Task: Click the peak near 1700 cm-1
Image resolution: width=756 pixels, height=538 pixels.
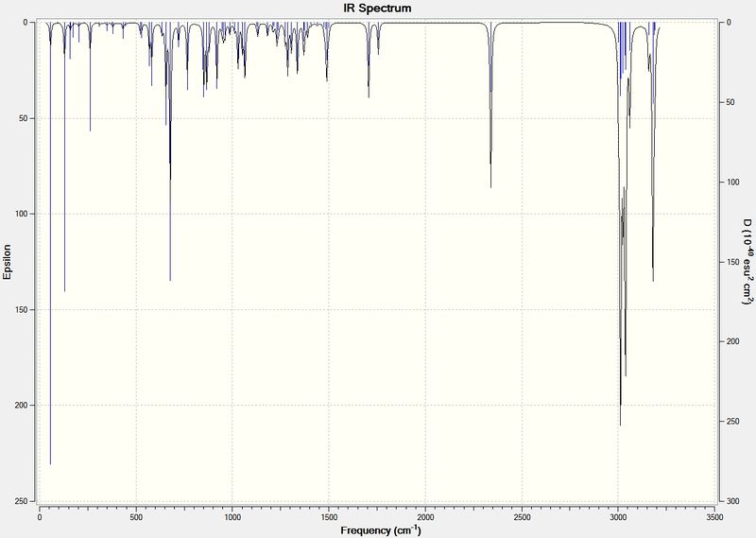Action: 369,60
